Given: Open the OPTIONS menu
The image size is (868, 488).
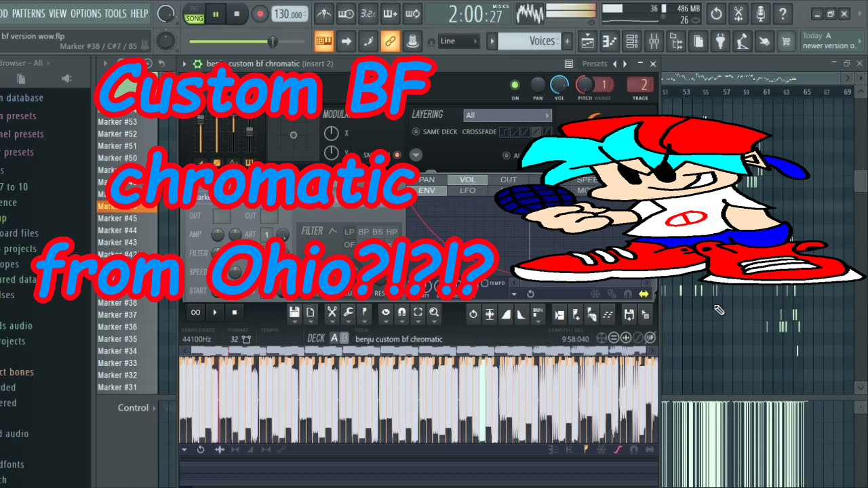Looking at the screenshot, I should 85,13.
